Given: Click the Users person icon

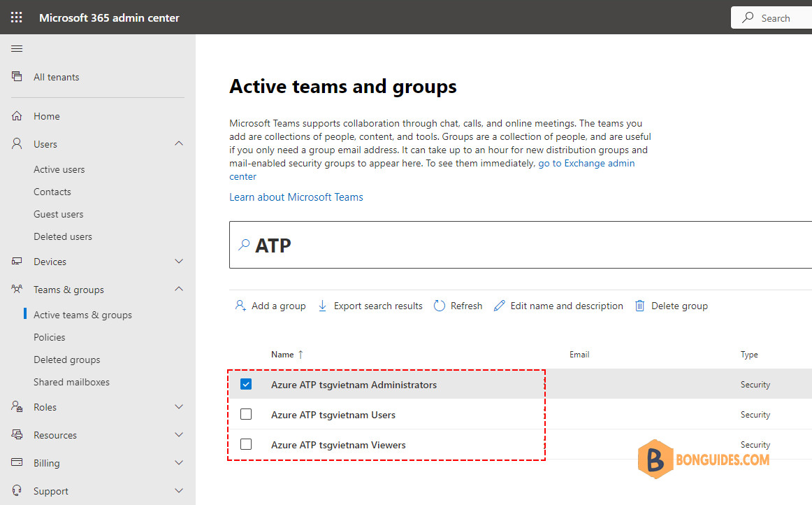Looking at the screenshot, I should [x=17, y=143].
